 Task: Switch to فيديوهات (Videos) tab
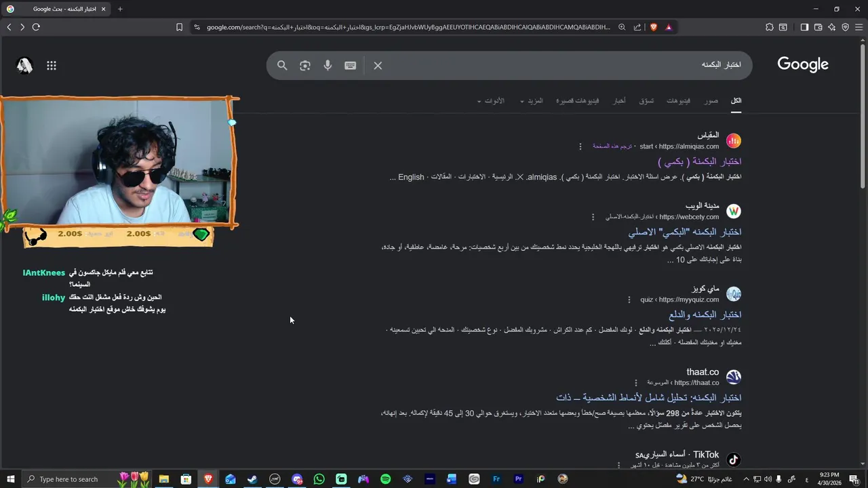click(x=678, y=101)
